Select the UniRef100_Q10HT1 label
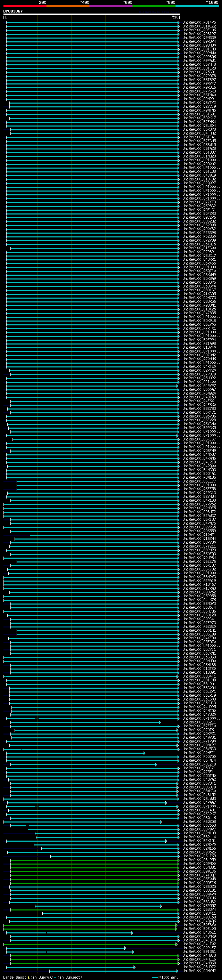 point(199,535)
